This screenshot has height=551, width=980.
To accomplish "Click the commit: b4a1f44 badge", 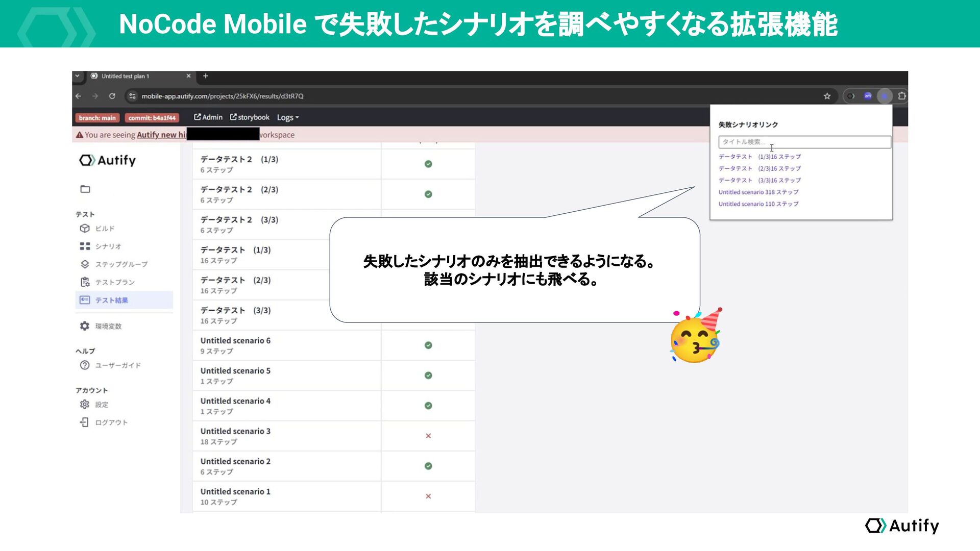I will 152,118.
